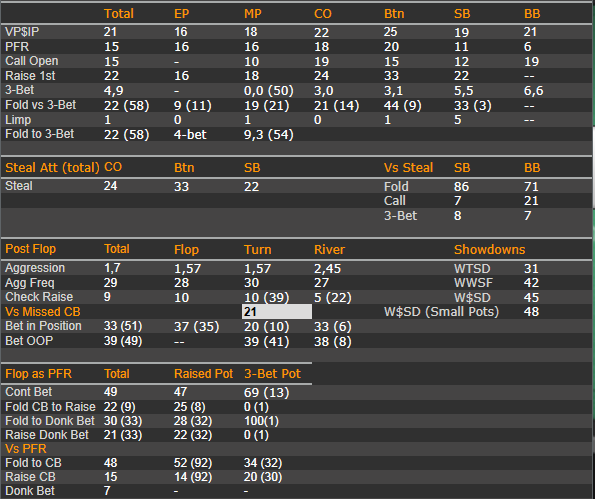Click the 3-Bet Pot column header
Image resolution: width=595 pixels, height=499 pixels.
[272, 374]
